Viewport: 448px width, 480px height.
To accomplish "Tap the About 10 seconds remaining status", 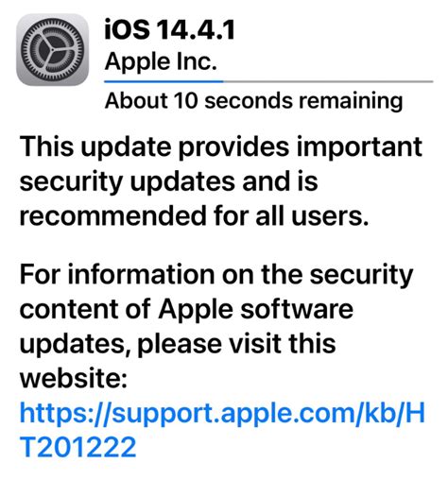I will point(253,101).
